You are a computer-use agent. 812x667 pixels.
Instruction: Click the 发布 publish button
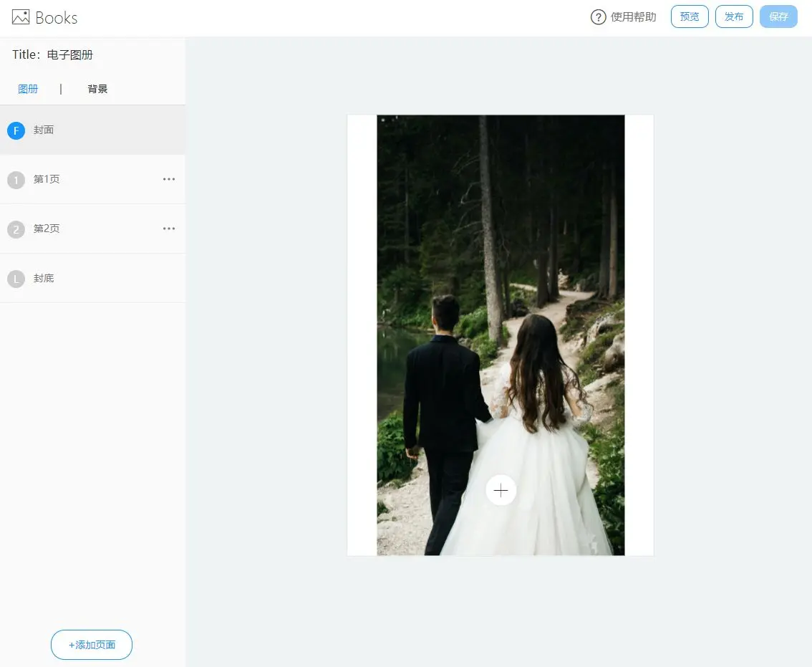tap(734, 16)
